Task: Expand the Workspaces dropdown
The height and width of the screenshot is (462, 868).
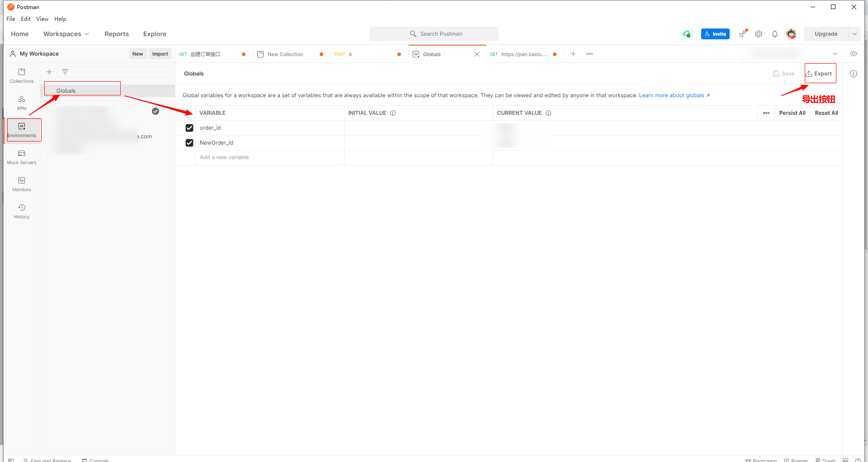Action: [66, 34]
